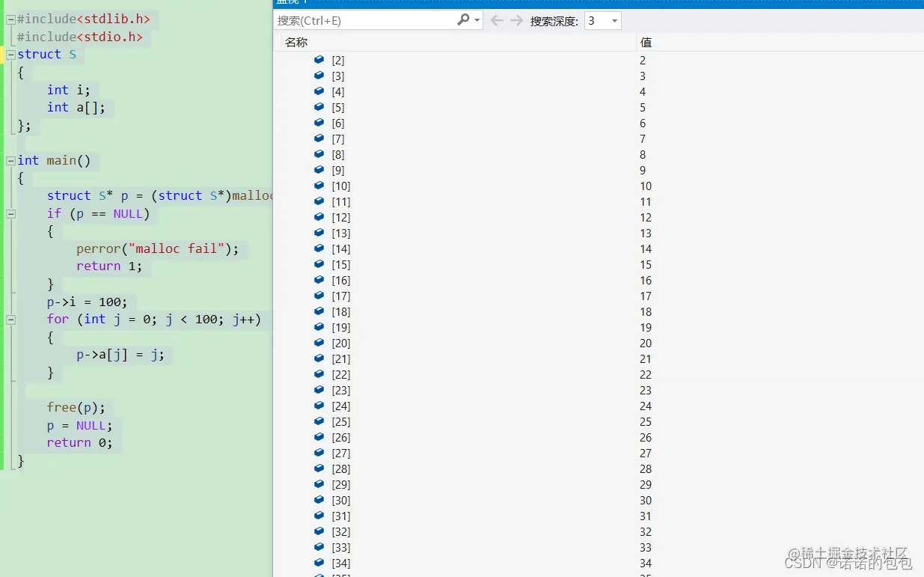
Task: Open the search options dropdown arrow
Action: pos(477,20)
